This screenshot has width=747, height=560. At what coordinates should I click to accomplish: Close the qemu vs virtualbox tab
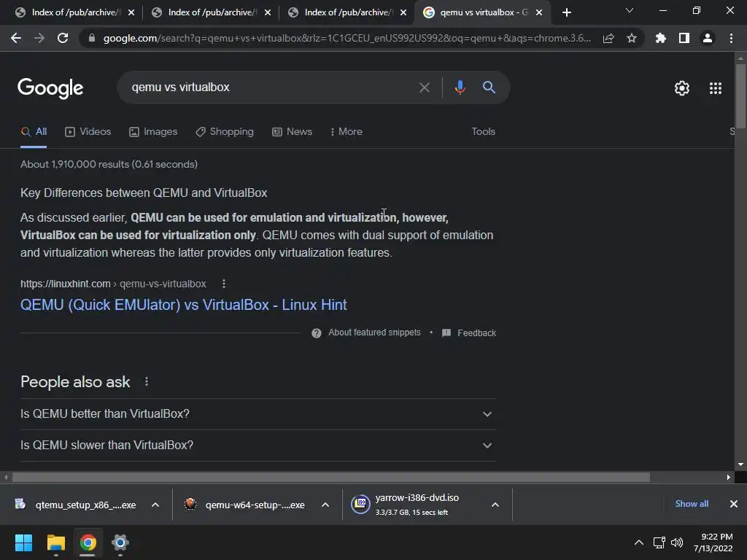tap(539, 12)
